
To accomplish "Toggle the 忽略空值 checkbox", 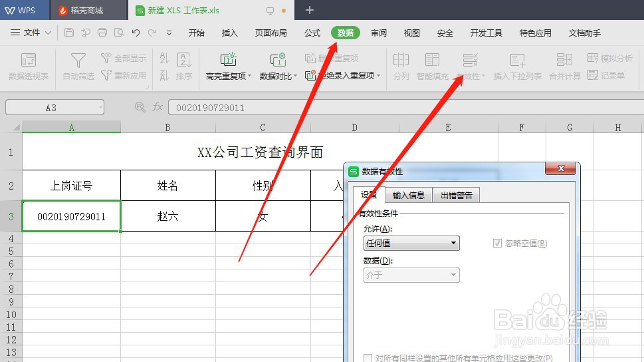I will (x=497, y=243).
